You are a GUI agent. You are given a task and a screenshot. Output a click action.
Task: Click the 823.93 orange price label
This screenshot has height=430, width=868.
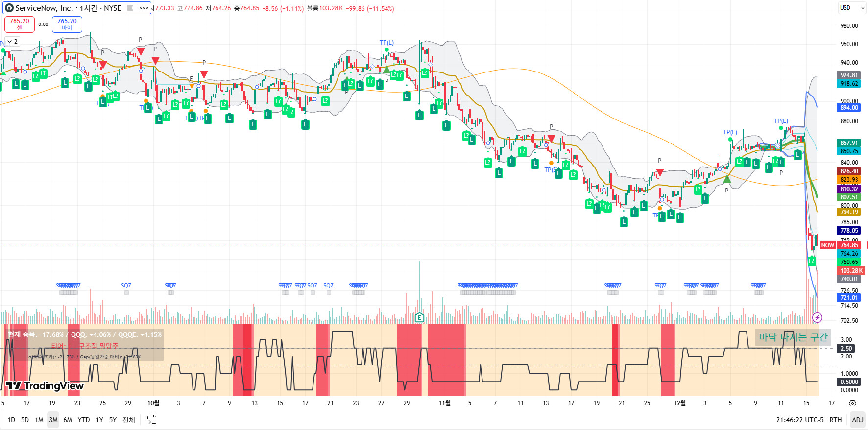849,180
